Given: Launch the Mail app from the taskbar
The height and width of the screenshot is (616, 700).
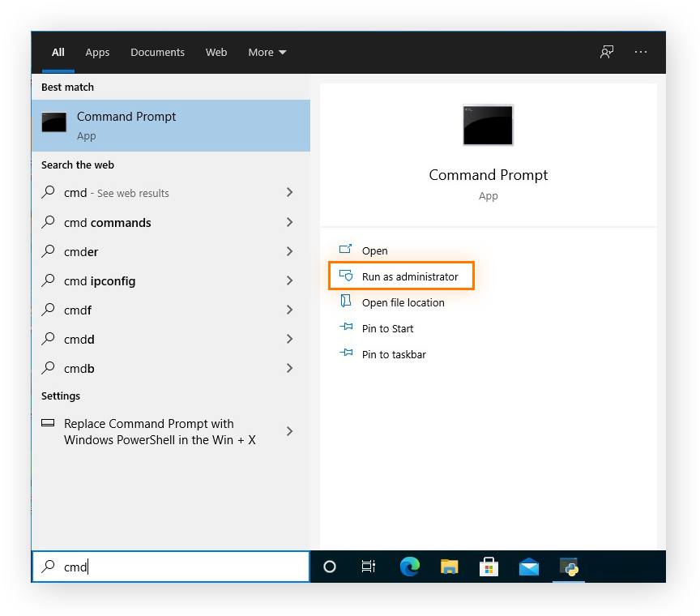Looking at the screenshot, I should pos(528,567).
